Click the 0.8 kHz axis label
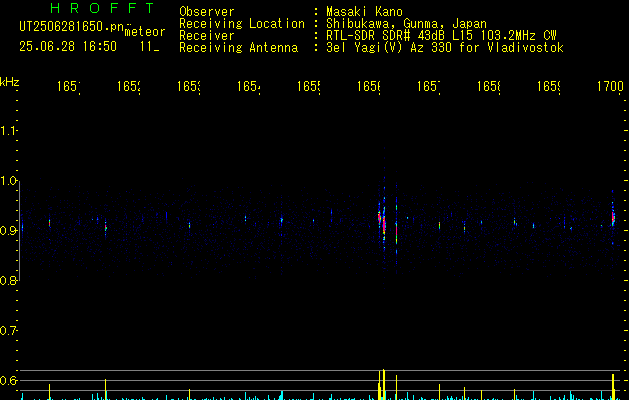The image size is (629, 400). tap(8, 280)
